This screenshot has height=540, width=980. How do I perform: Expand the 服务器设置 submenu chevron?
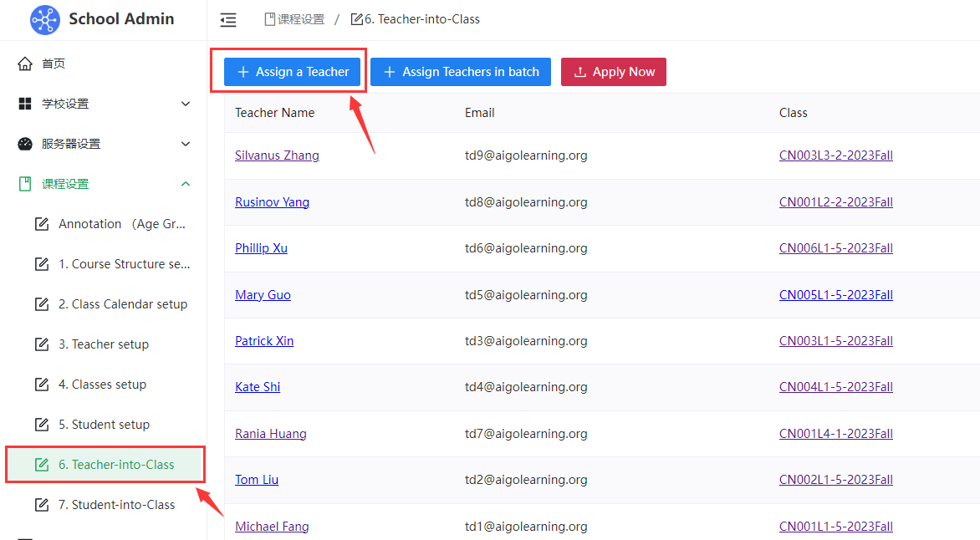tap(186, 144)
